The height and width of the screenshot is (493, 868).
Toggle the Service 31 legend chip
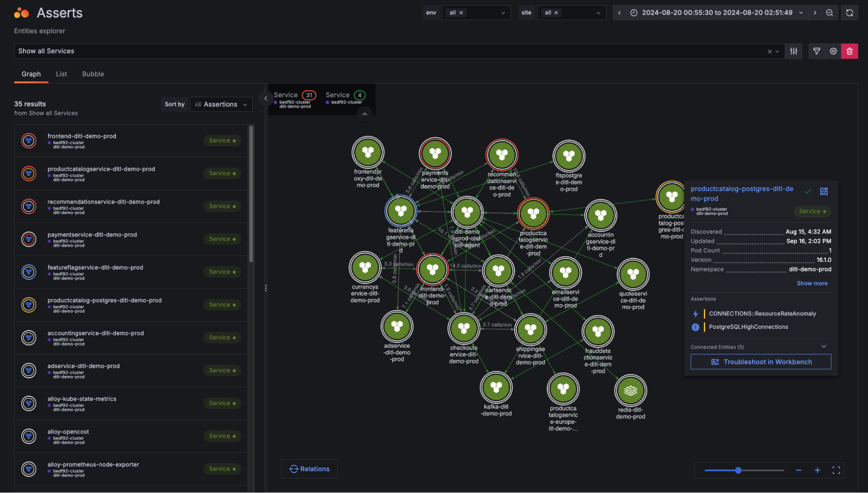click(294, 95)
